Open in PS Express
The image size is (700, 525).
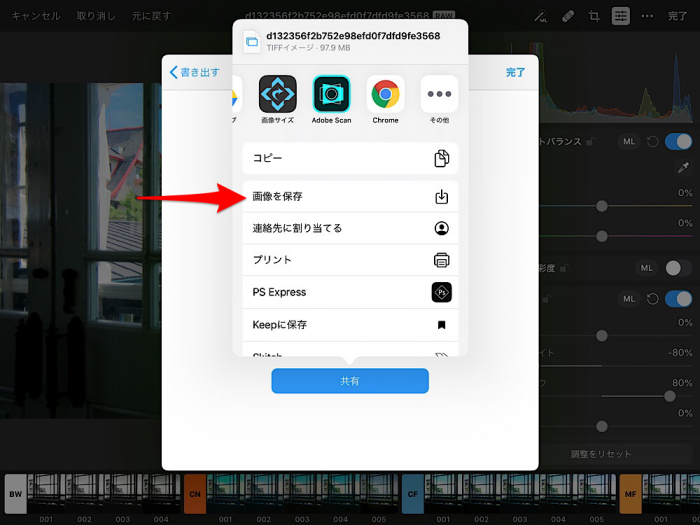pos(350,292)
